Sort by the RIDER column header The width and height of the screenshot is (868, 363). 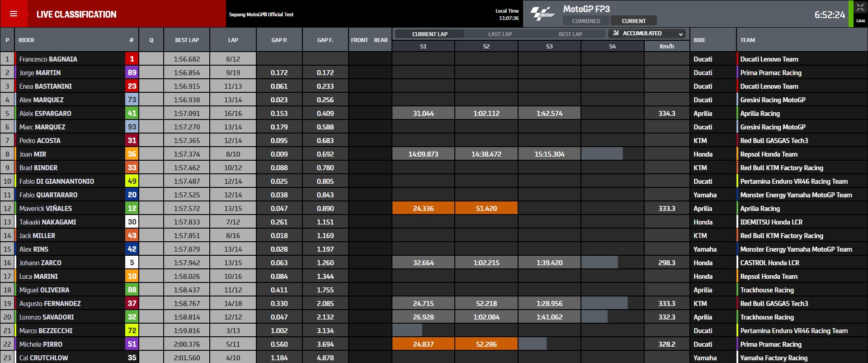point(26,40)
